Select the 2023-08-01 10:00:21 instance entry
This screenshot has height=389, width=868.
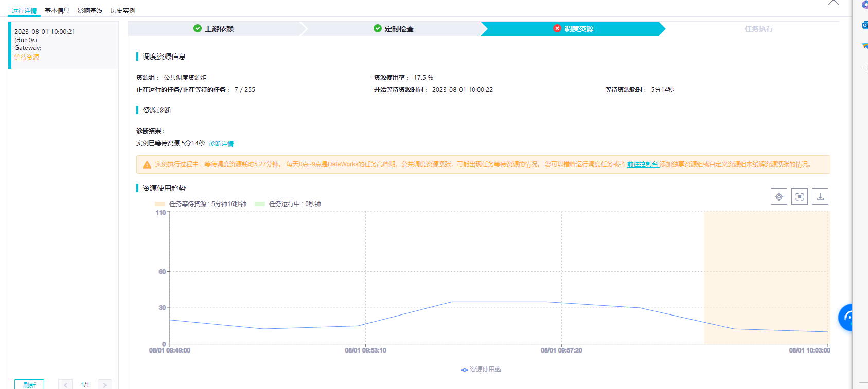click(63, 45)
